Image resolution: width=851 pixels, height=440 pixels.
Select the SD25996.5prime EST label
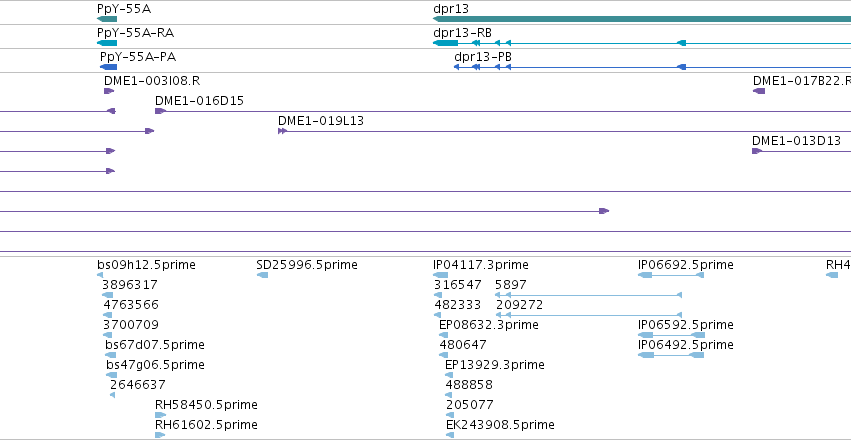[307, 265]
